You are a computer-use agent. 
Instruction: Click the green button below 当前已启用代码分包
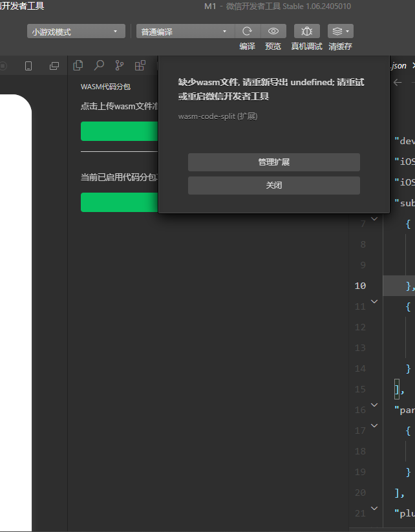[x=120, y=202]
